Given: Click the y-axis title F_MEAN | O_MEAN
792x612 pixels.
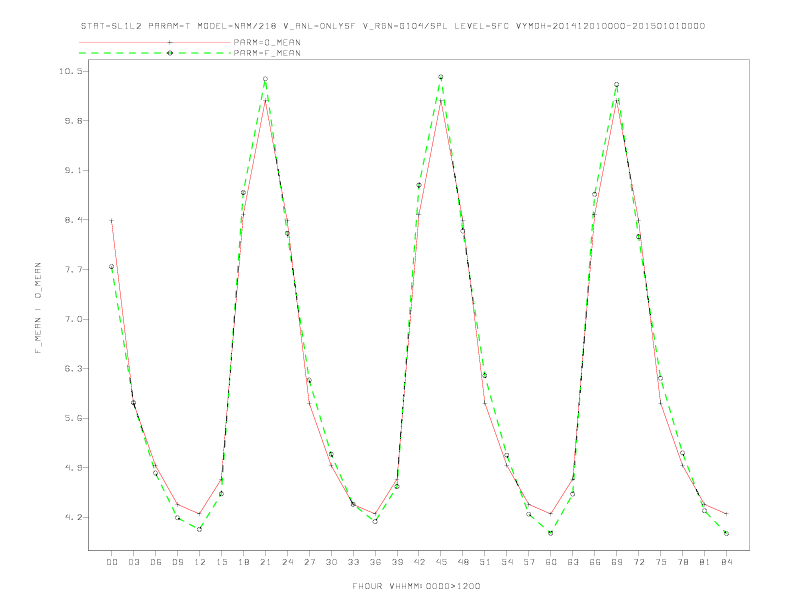Looking at the screenshot, I should tap(38, 308).
